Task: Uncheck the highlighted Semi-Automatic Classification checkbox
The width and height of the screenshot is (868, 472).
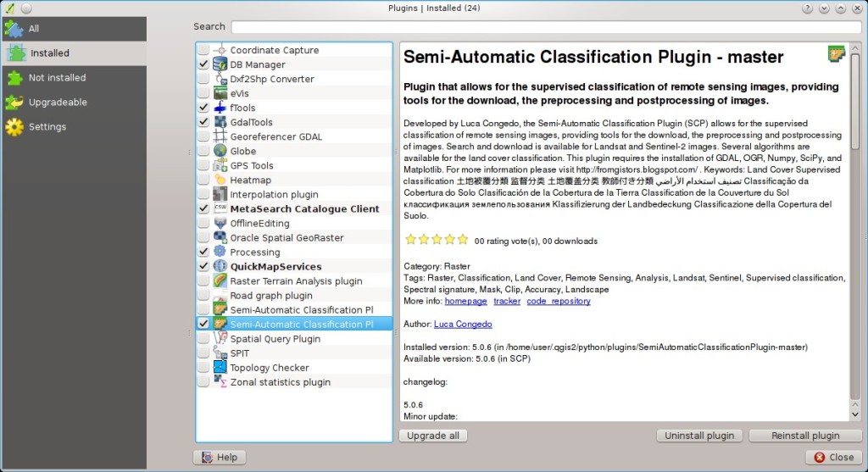Action: [x=203, y=324]
